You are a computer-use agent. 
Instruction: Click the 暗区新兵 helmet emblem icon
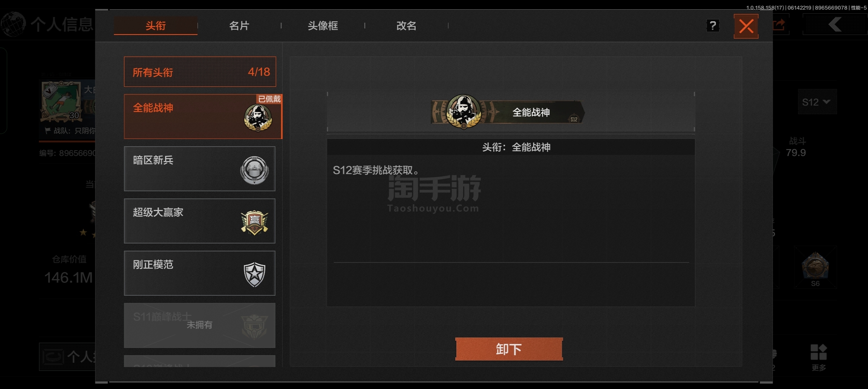pyautogui.click(x=254, y=170)
